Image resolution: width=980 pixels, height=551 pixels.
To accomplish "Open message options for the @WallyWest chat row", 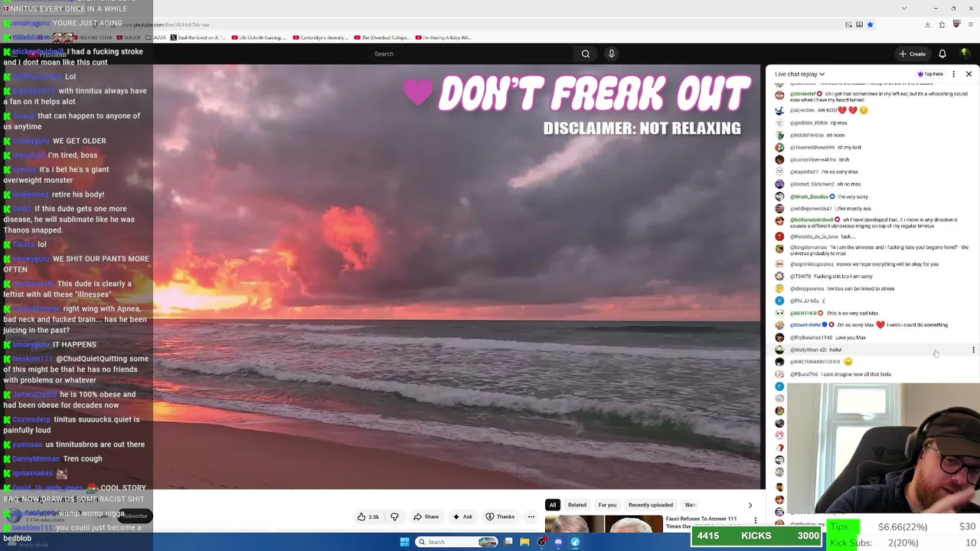I will (x=973, y=350).
